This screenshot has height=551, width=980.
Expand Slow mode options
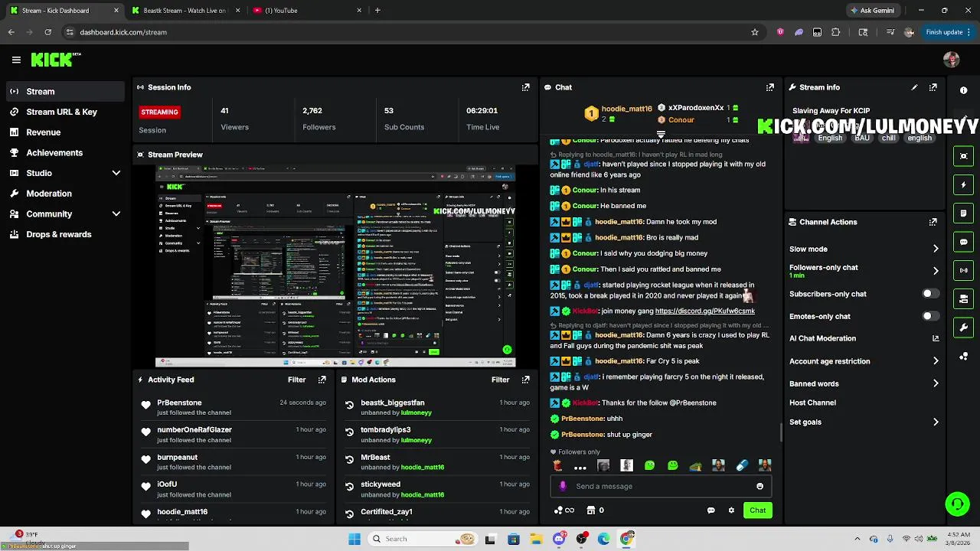pos(936,249)
